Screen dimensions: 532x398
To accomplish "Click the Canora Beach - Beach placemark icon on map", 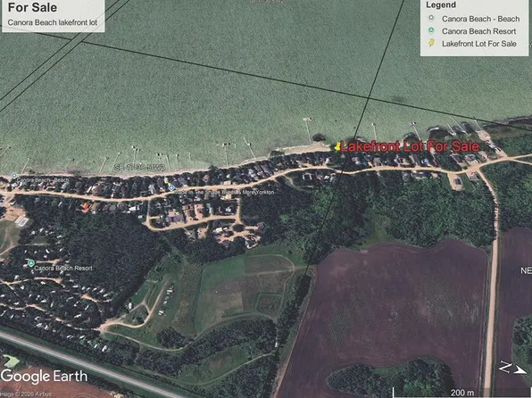I will pyautogui.click(x=14, y=176).
